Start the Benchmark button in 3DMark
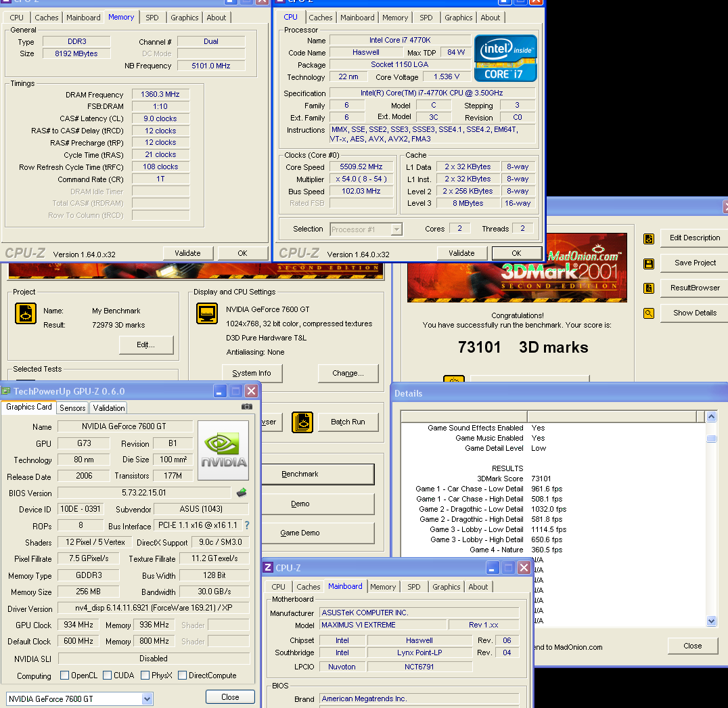 pos(317,474)
